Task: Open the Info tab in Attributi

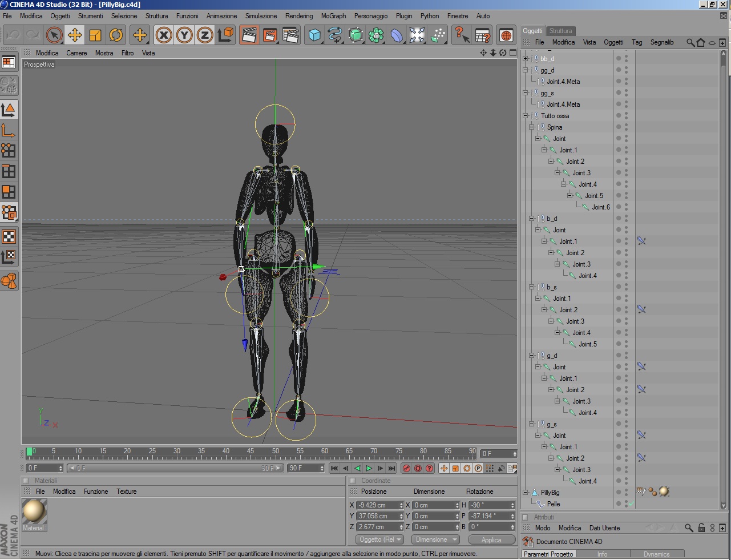Action: 602,554
